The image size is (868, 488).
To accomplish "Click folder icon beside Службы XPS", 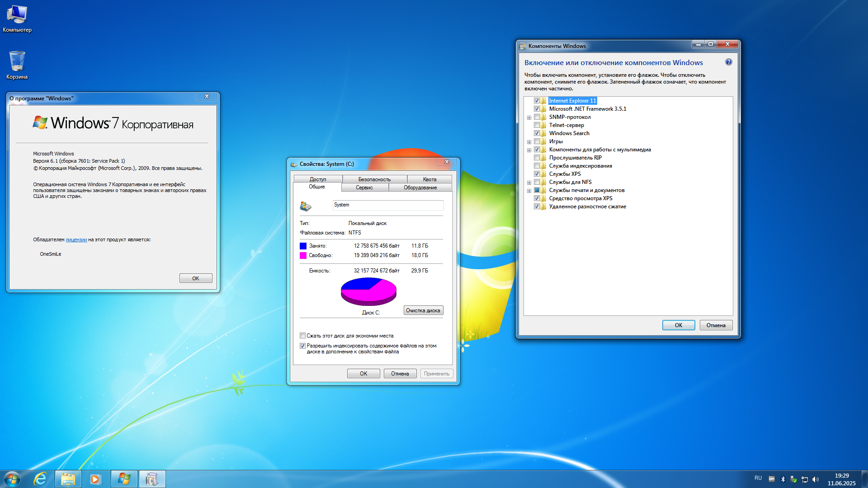I will (544, 174).
